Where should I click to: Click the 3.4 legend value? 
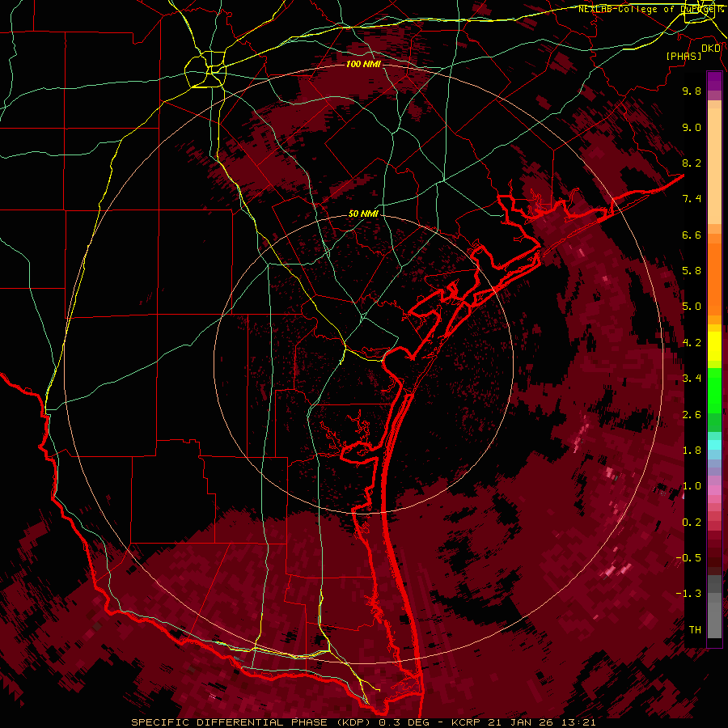692,379
